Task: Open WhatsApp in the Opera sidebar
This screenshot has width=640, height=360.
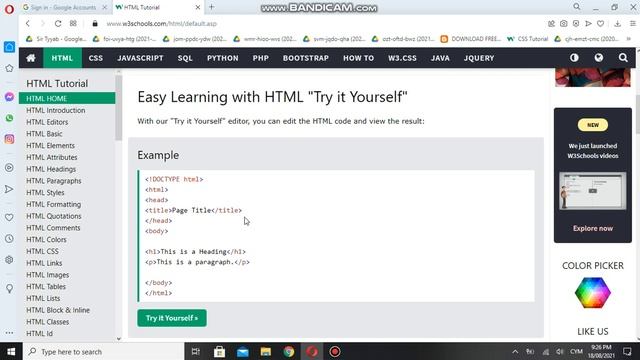Action: coord(9,118)
